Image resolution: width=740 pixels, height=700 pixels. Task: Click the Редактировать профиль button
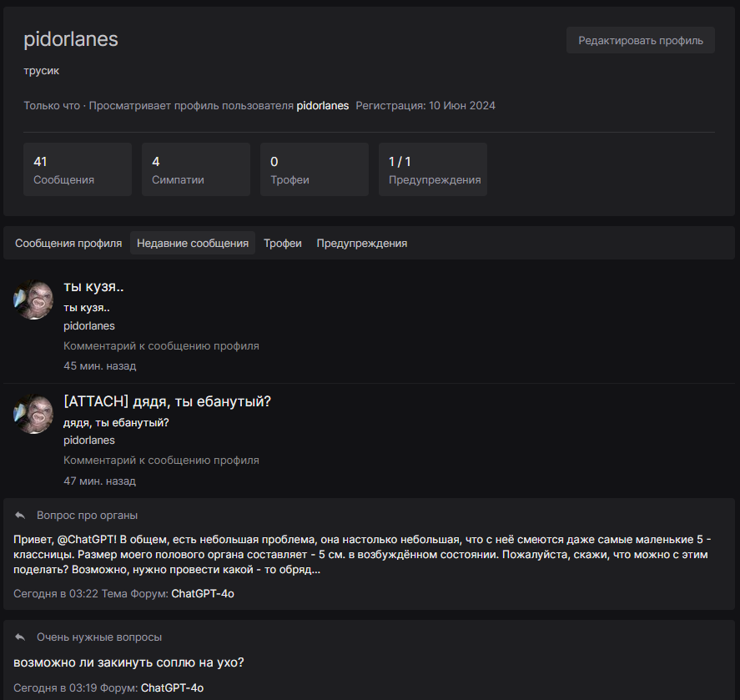click(x=640, y=40)
